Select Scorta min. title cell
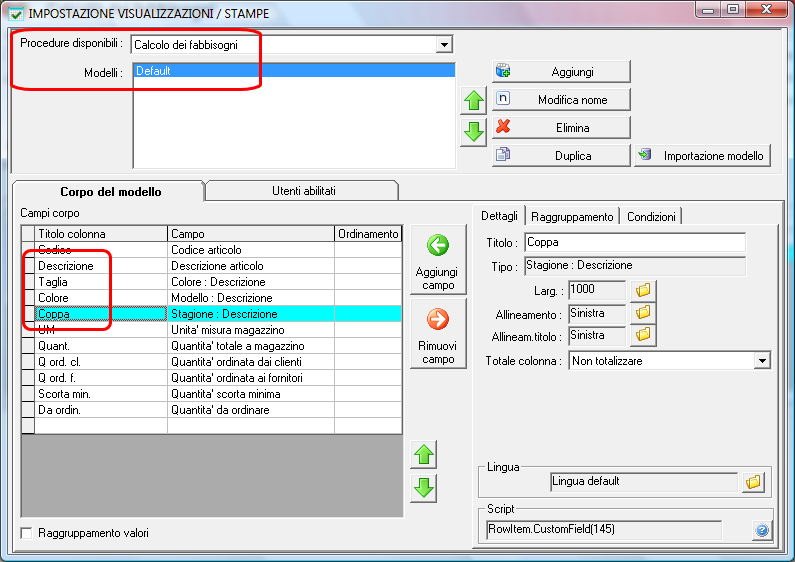Viewport: 795px width, 562px height. (101, 394)
